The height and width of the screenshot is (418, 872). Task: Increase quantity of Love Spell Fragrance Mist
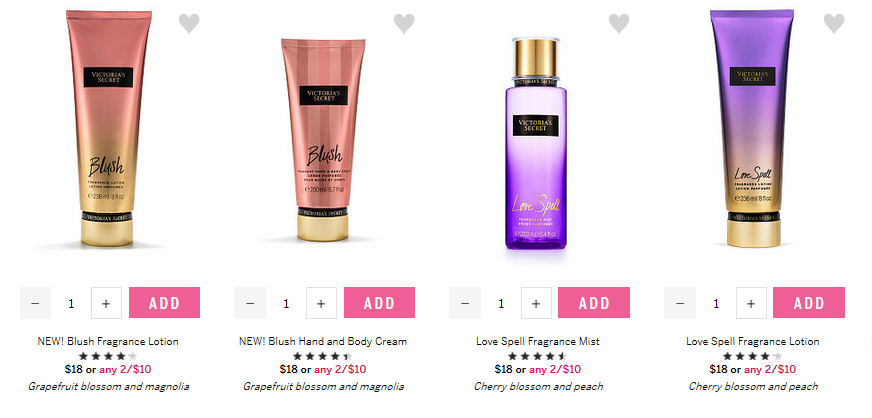[x=536, y=303]
